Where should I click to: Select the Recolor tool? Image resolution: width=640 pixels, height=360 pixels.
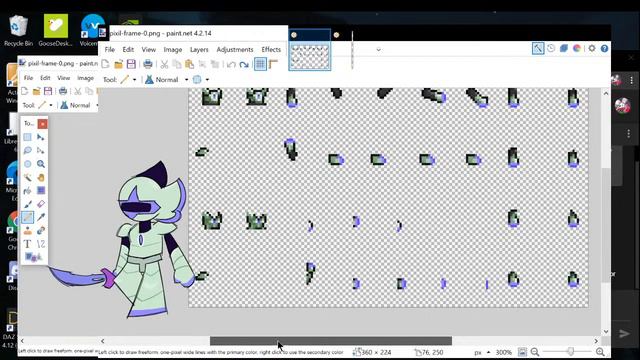point(41,231)
